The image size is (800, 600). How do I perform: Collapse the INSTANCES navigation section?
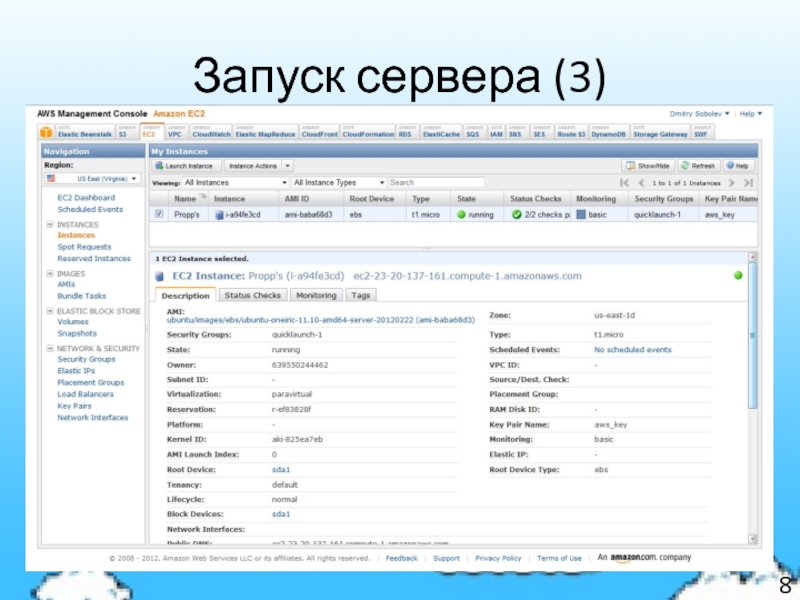pyautogui.click(x=50, y=224)
